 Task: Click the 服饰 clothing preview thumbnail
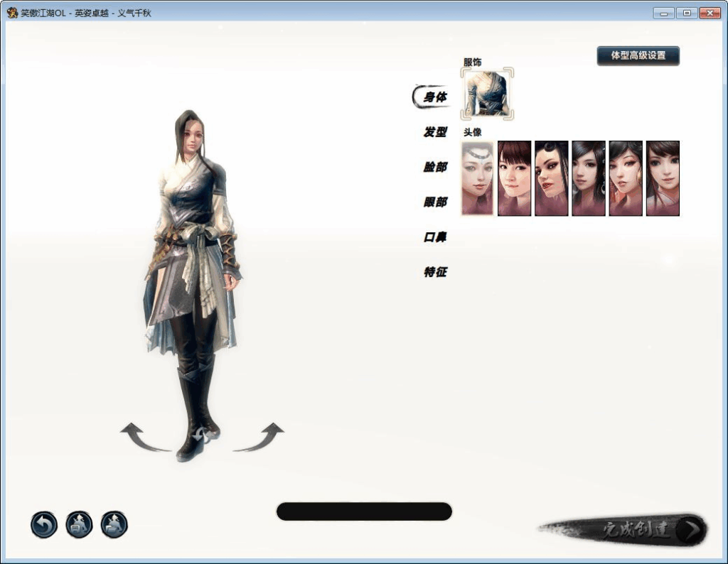click(x=487, y=94)
